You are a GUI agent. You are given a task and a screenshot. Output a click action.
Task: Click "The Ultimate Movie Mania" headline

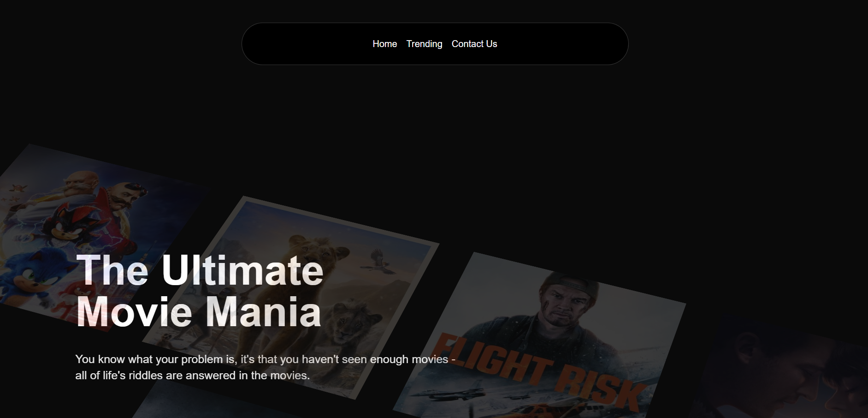200,291
